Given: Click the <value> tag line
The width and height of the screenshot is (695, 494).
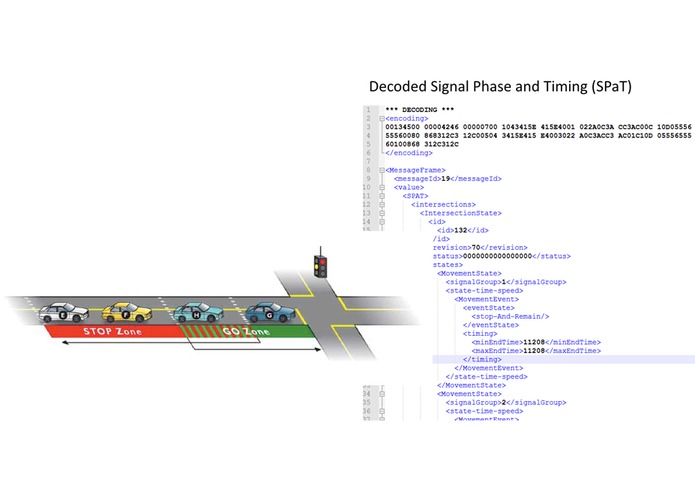Looking at the screenshot, I should click(409, 187).
